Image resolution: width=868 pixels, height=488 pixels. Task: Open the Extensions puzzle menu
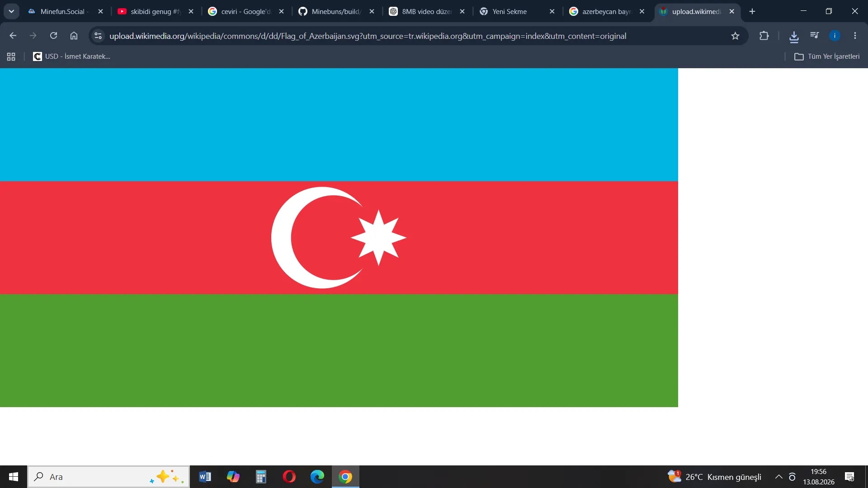click(x=764, y=36)
